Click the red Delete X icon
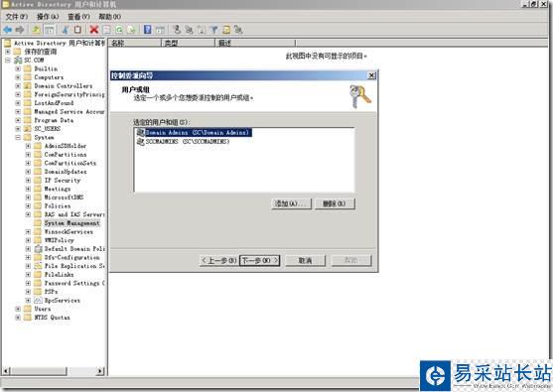Image resolution: width=553 pixels, height=392 pixels. (x=93, y=30)
